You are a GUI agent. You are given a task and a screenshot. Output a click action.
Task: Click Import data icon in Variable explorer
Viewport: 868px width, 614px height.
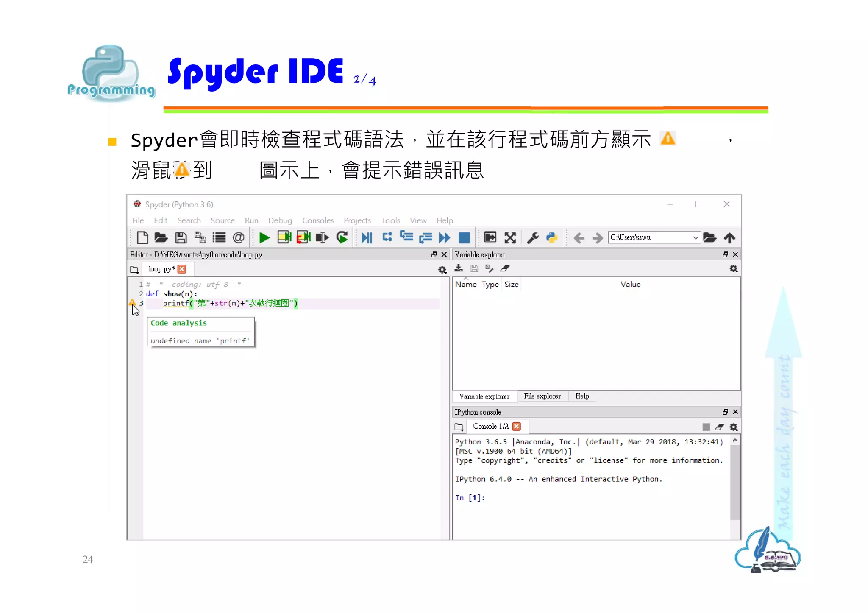click(x=459, y=268)
